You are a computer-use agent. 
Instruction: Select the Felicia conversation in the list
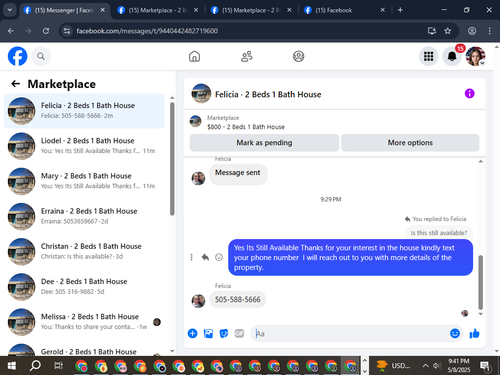pos(84,111)
